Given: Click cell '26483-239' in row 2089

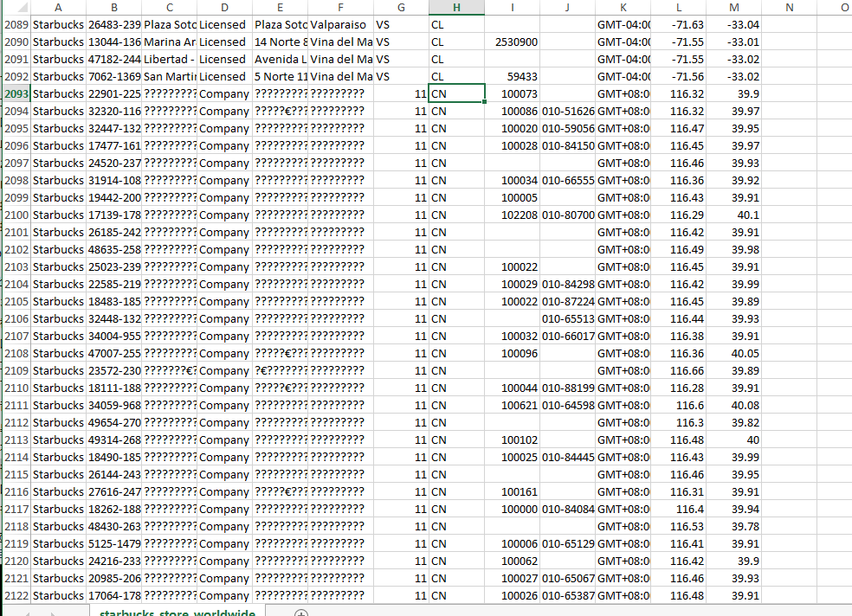Looking at the screenshot, I should [x=113, y=24].
